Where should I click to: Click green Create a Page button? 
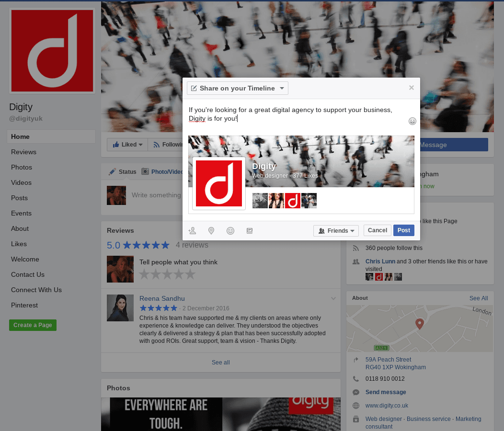coord(33,325)
